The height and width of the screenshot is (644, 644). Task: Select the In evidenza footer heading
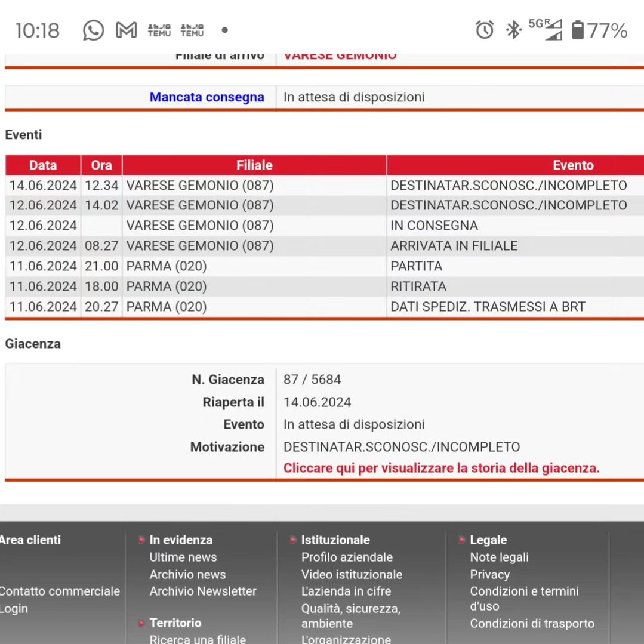pyautogui.click(x=181, y=540)
